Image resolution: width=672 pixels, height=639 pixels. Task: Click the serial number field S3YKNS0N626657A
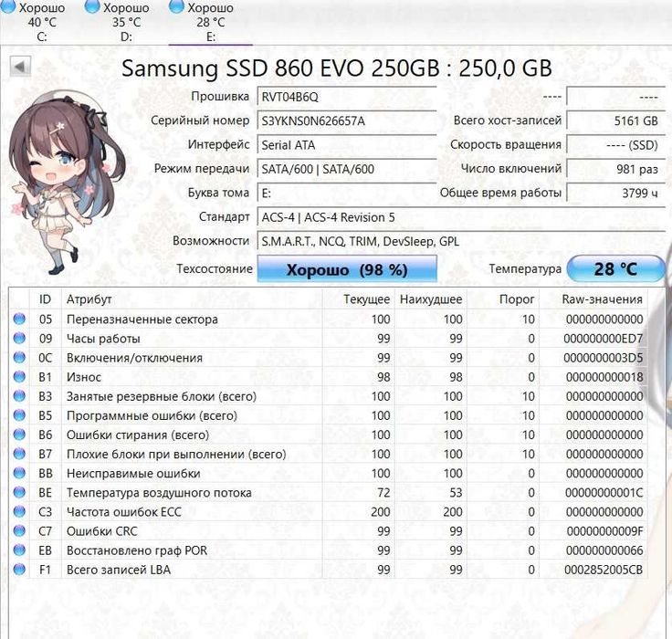coord(346,120)
